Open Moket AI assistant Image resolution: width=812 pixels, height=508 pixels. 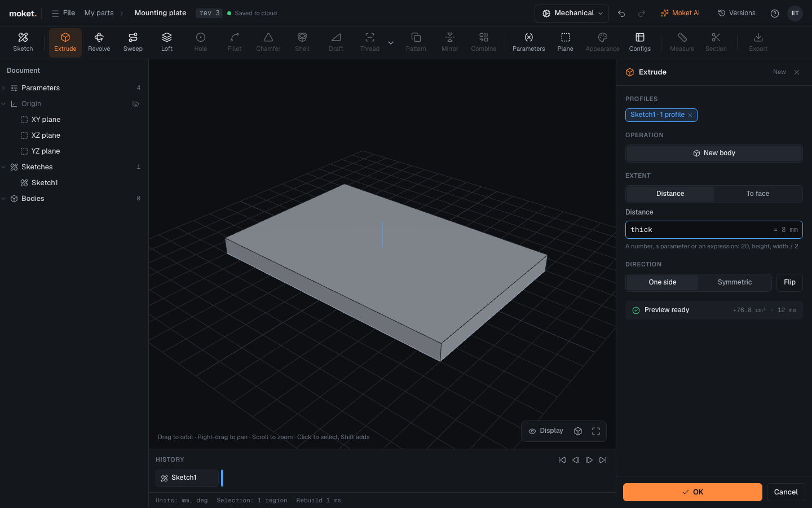coord(680,13)
